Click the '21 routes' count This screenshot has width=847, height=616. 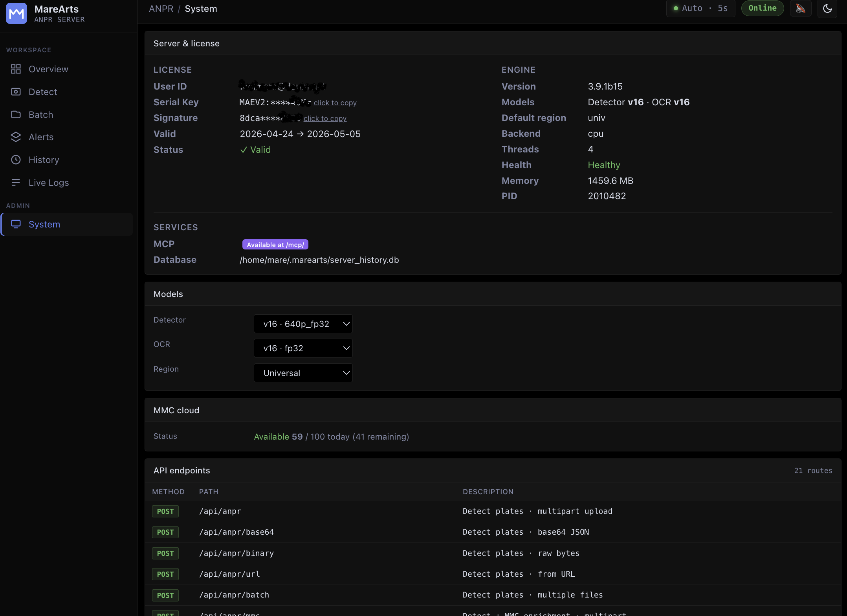(813, 471)
